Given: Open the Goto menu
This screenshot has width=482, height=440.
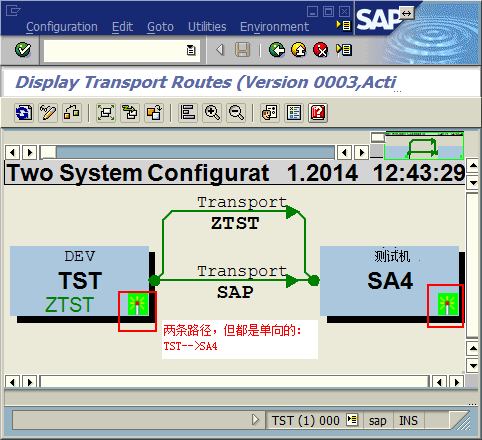Looking at the screenshot, I should [160, 27].
